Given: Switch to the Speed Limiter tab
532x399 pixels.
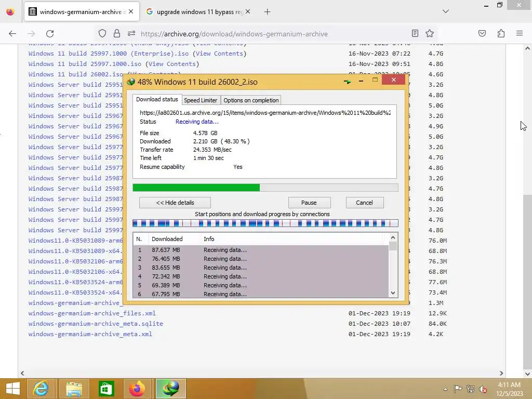Looking at the screenshot, I should point(201,100).
